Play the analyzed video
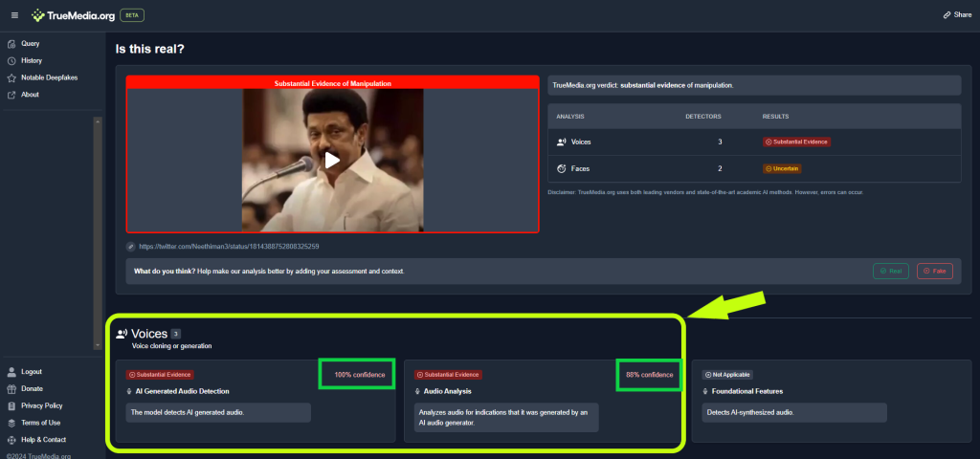Image resolution: width=980 pixels, height=459 pixels. coord(332,161)
